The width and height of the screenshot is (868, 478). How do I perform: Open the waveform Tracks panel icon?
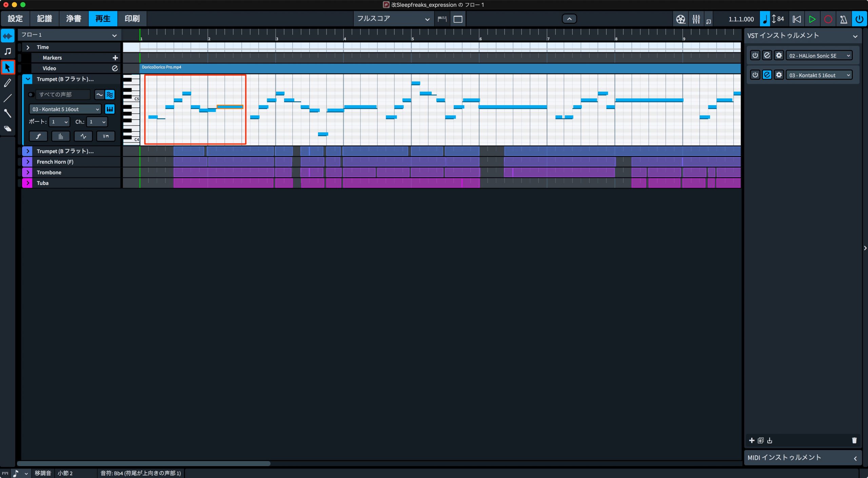[7, 36]
